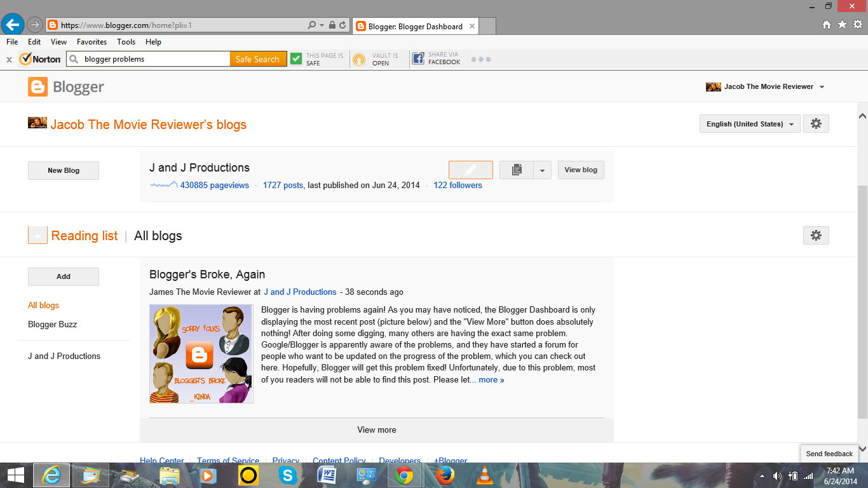
Task: Open Jacob The Movie Reviewer account dropdown
Action: pos(822,87)
